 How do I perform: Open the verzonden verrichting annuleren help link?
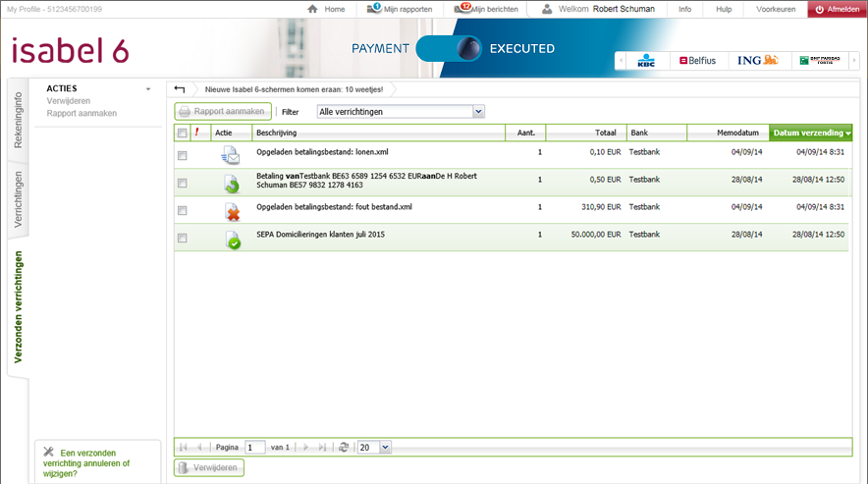tap(87, 463)
